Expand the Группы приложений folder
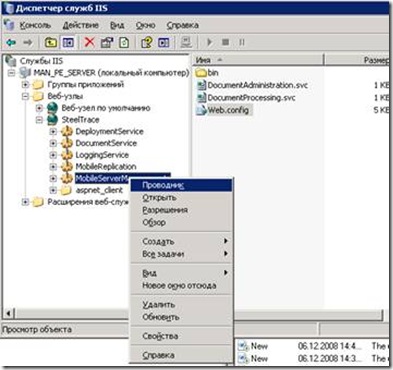The width and height of the screenshot is (393, 370). click(x=25, y=84)
